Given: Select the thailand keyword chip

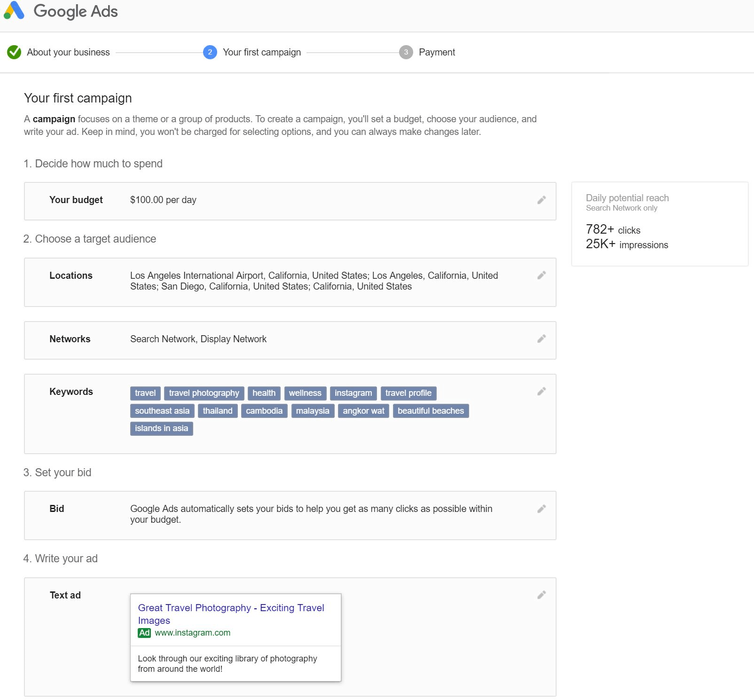Looking at the screenshot, I should [218, 411].
